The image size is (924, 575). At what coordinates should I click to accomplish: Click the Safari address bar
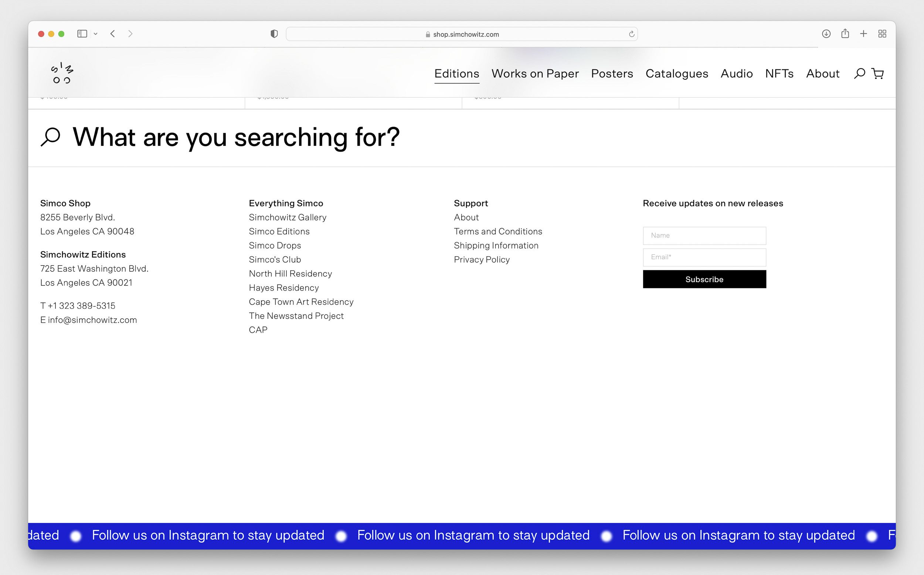pyautogui.click(x=461, y=34)
